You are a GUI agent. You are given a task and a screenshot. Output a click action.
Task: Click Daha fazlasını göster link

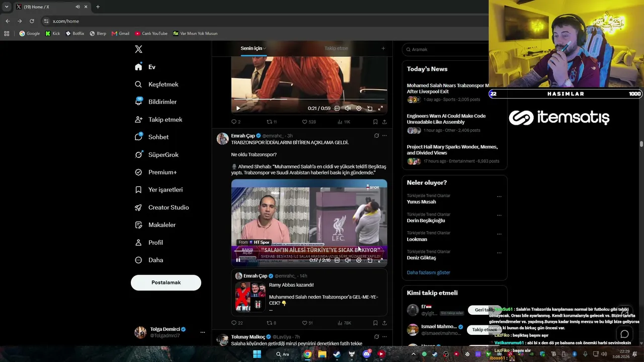coord(429,273)
